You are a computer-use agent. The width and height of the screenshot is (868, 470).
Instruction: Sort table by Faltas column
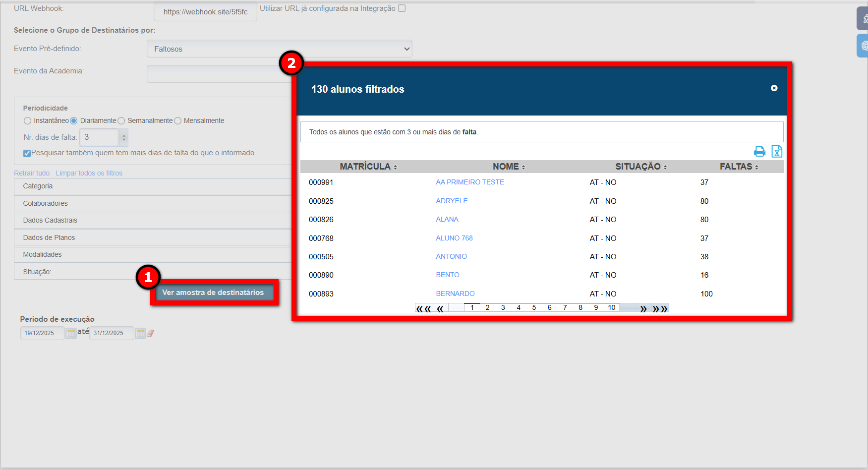[739, 167]
